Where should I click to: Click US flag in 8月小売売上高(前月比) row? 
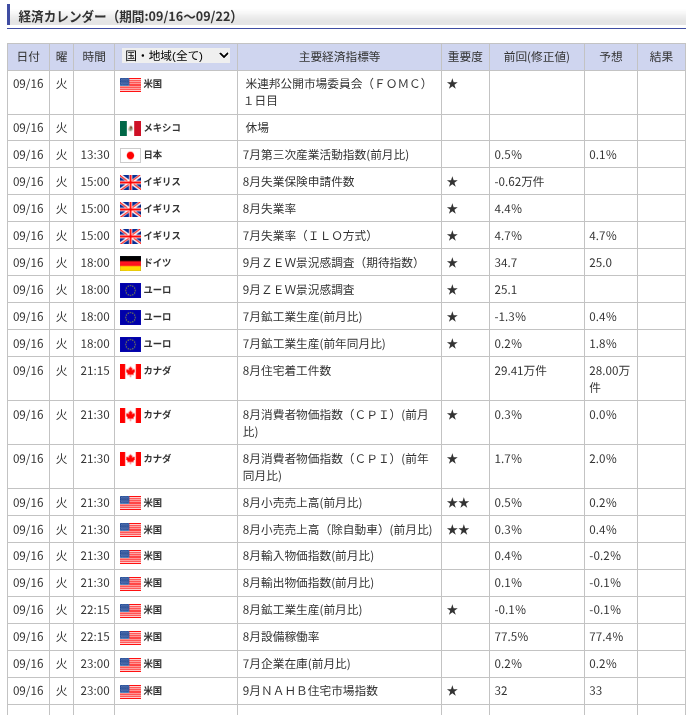point(130,503)
